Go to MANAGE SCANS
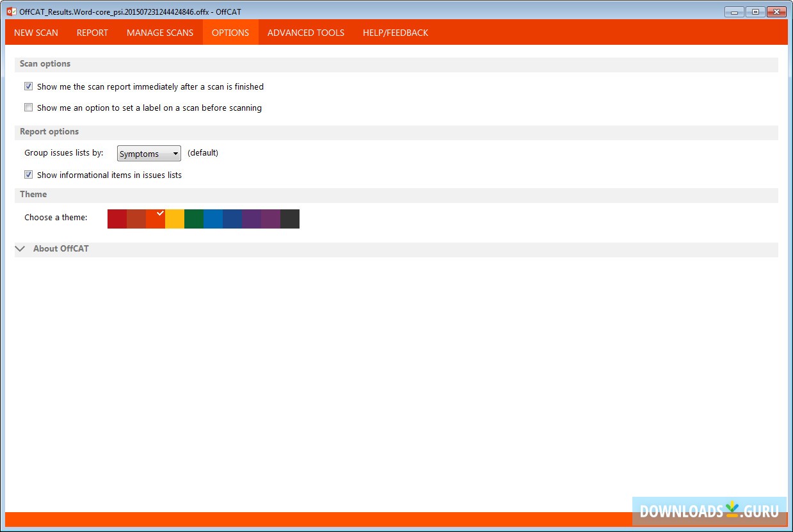Viewport: 793px width, 532px height. pyautogui.click(x=159, y=32)
